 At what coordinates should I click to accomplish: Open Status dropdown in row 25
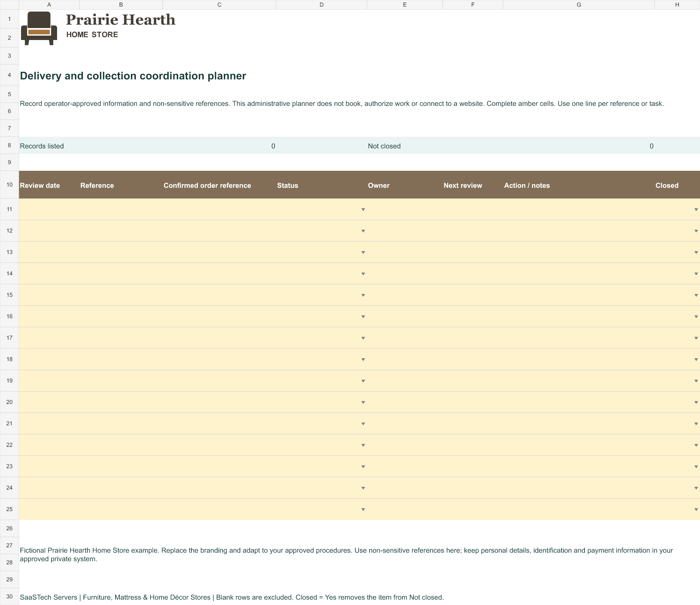(363, 510)
